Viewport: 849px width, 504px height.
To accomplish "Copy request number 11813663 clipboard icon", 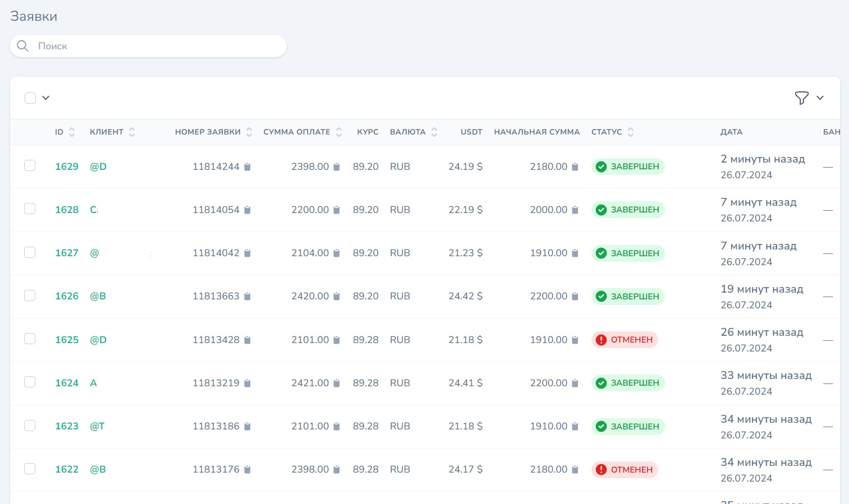I will coord(247,297).
